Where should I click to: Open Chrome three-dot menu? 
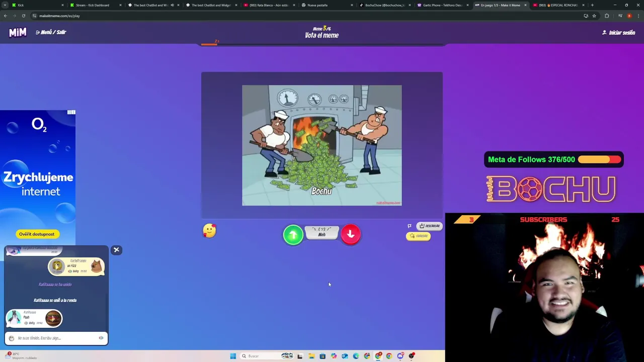[x=638, y=16]
